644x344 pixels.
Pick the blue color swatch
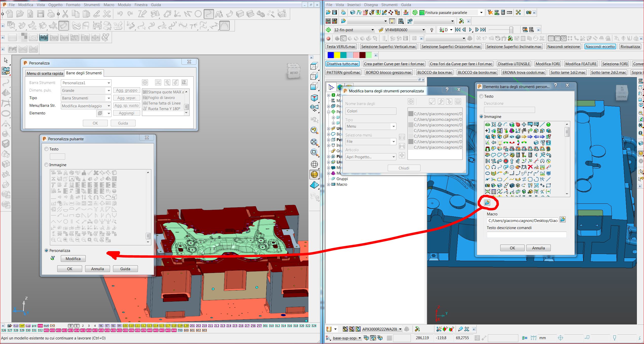point(331,55)
